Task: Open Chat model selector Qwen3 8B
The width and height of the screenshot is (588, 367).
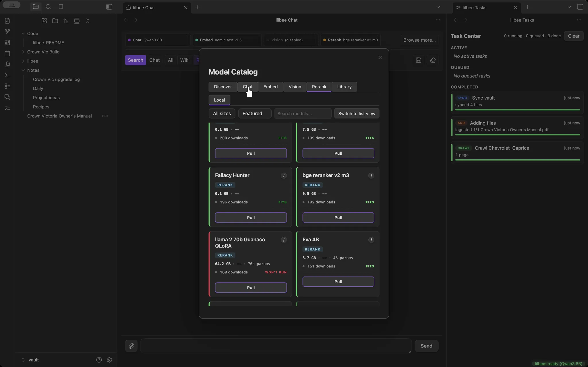Action: pos(158,40)
